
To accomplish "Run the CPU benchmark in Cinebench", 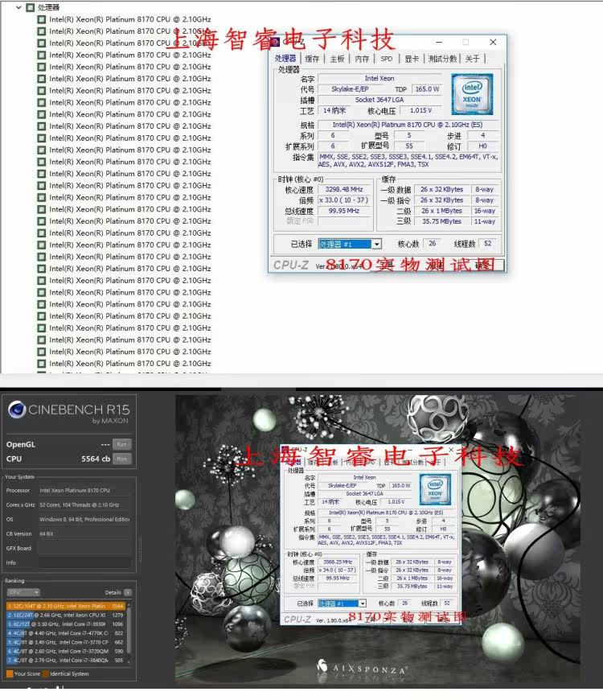I will (121, 459).
